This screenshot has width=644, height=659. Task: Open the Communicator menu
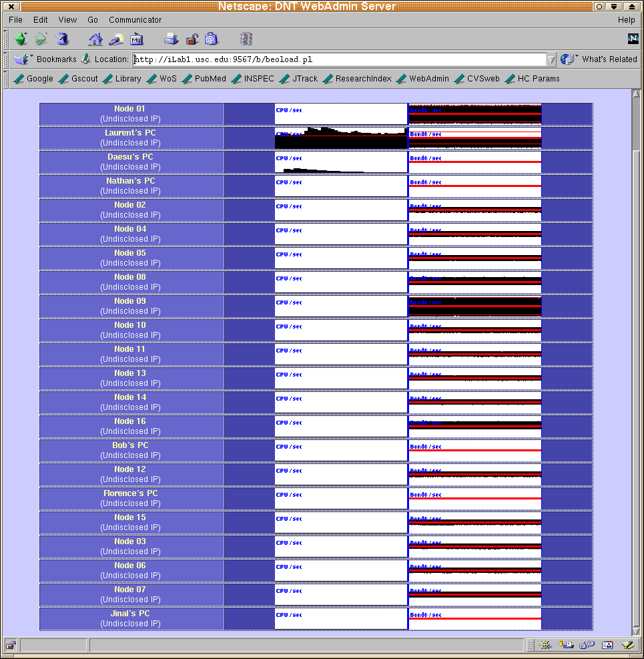click(x=135, y=20)
